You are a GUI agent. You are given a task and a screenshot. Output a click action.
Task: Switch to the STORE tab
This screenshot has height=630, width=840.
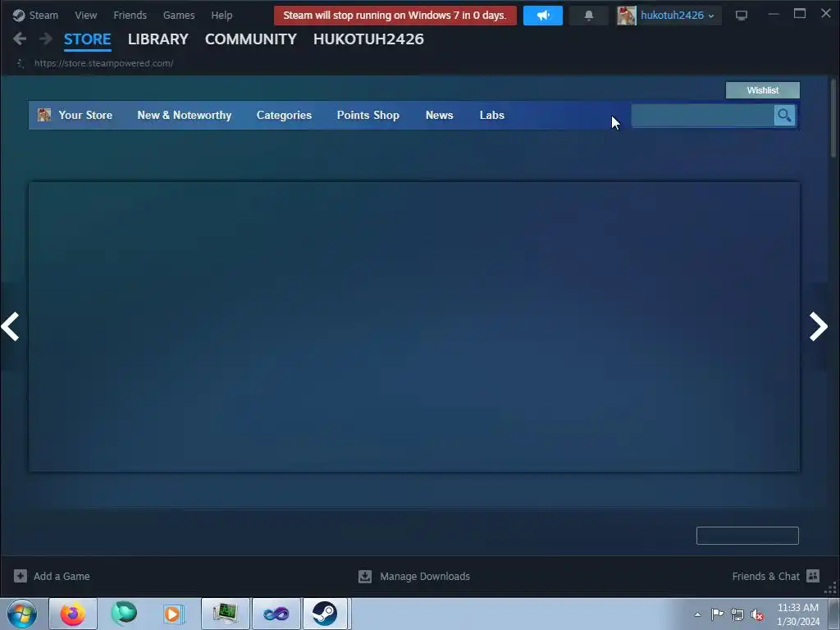[87, 39]
